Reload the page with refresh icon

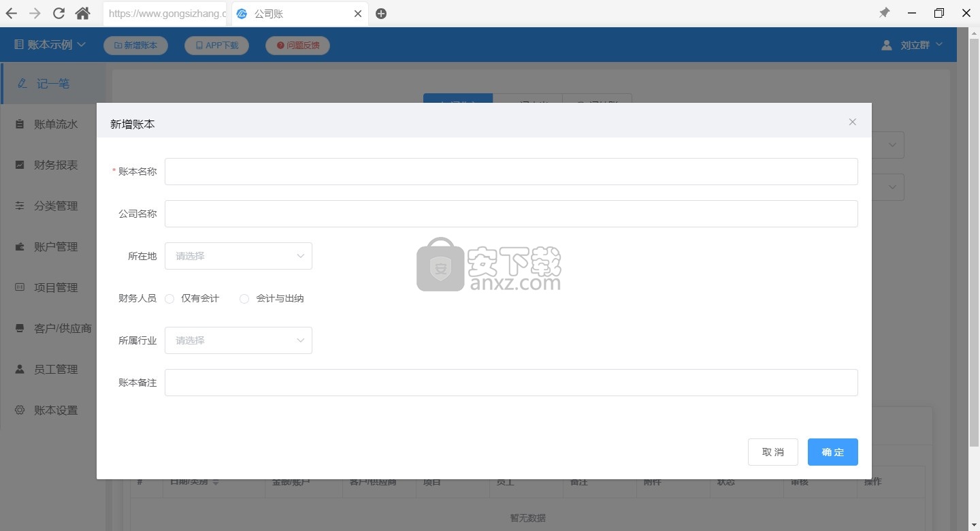59,13
